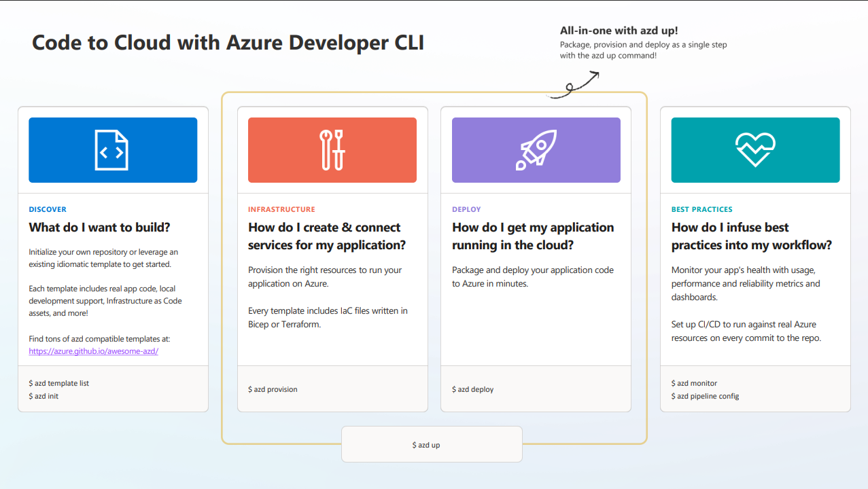This screenshot has height=489, width=868.
Task: Click heading 'How do I create & connect services'
Action: click(x=327, y=236)
